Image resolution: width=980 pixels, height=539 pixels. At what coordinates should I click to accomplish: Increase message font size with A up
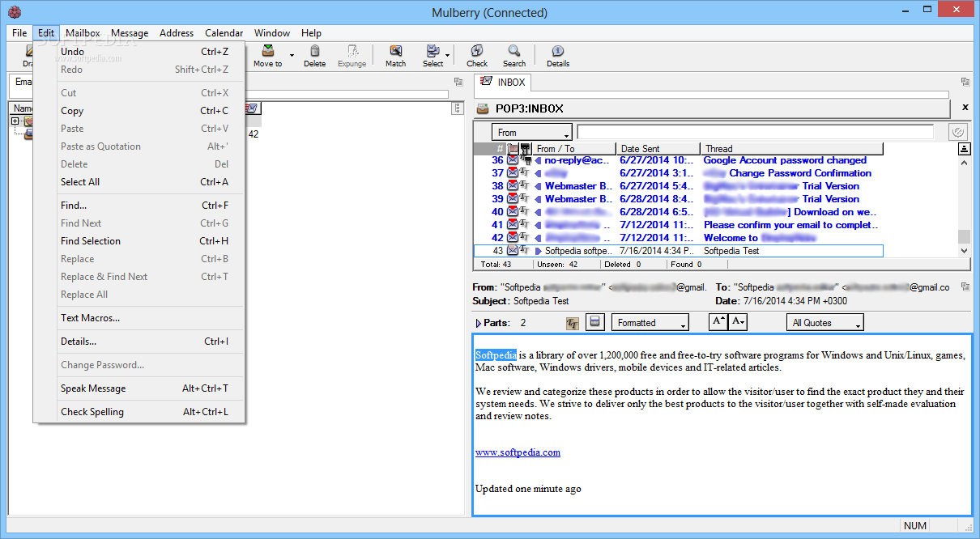click(718, 322)
